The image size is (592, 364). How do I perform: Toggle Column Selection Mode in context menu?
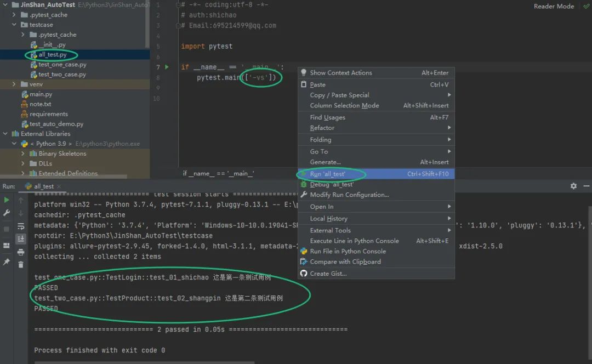click(376, 106)
